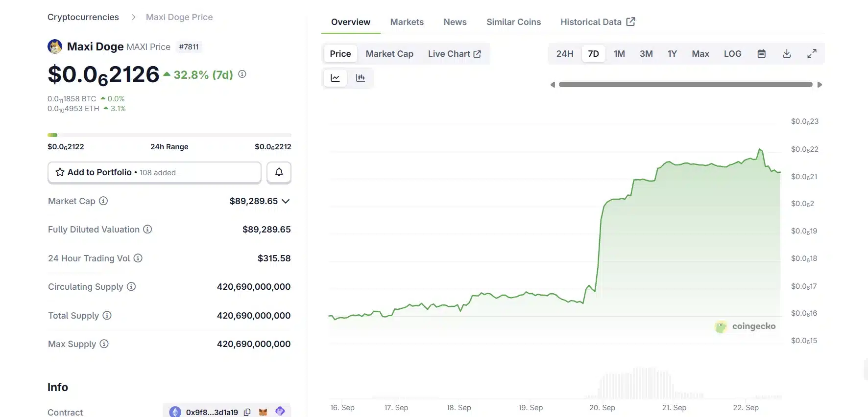Download the chart data
This screenshot has width=868, height=417.
click(x=787, y=54)
